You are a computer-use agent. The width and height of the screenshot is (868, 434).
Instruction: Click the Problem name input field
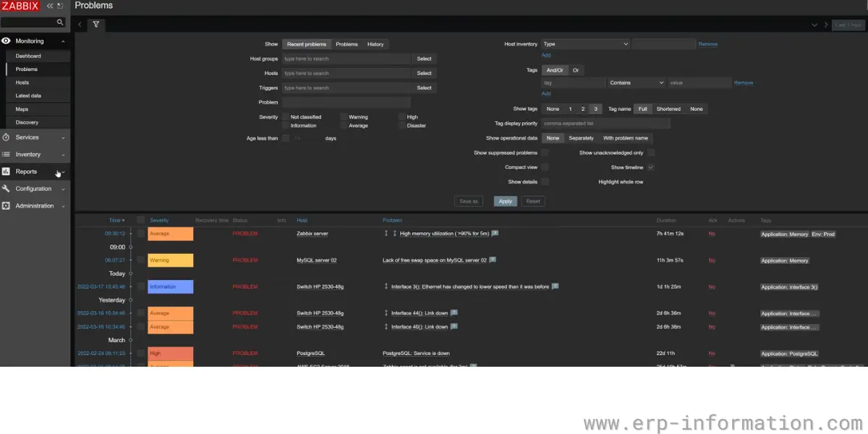coord(346,102)
